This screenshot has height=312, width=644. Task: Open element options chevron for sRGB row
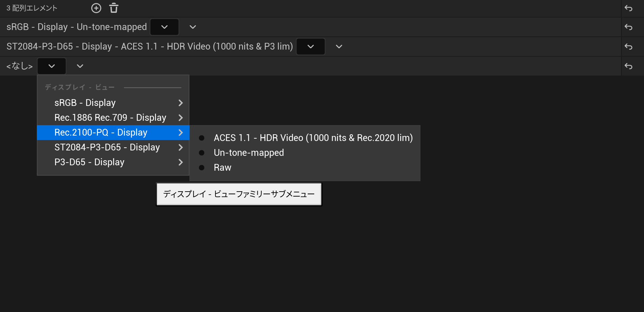coord(193,27)
